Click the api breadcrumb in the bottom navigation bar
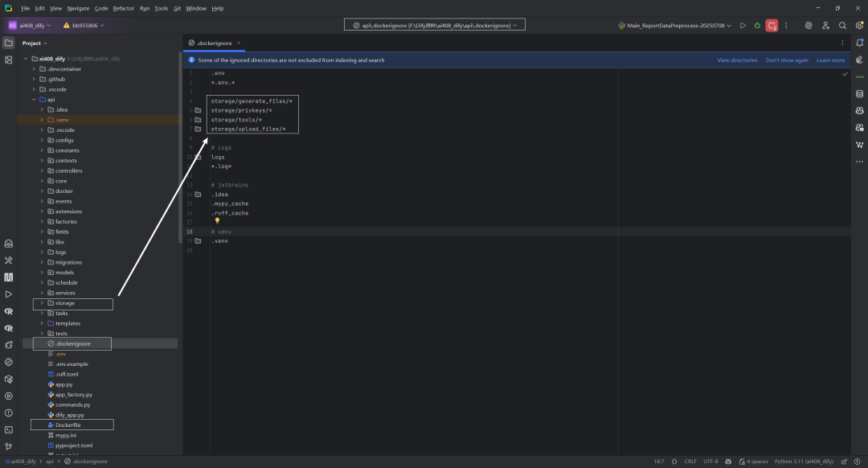This screenshot has height=468, width=868. 50,462
